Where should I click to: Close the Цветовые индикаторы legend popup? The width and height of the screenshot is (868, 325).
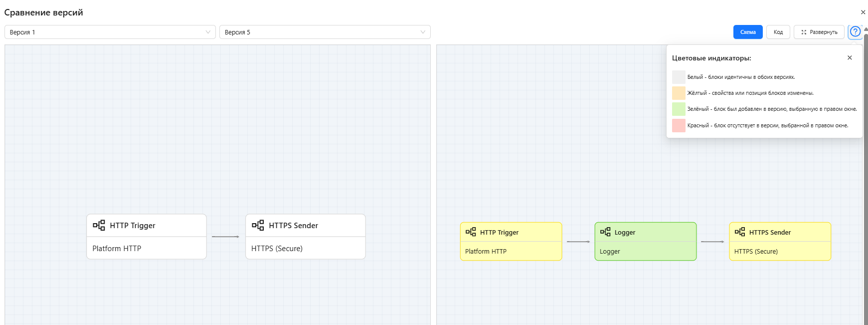(850, 58)
